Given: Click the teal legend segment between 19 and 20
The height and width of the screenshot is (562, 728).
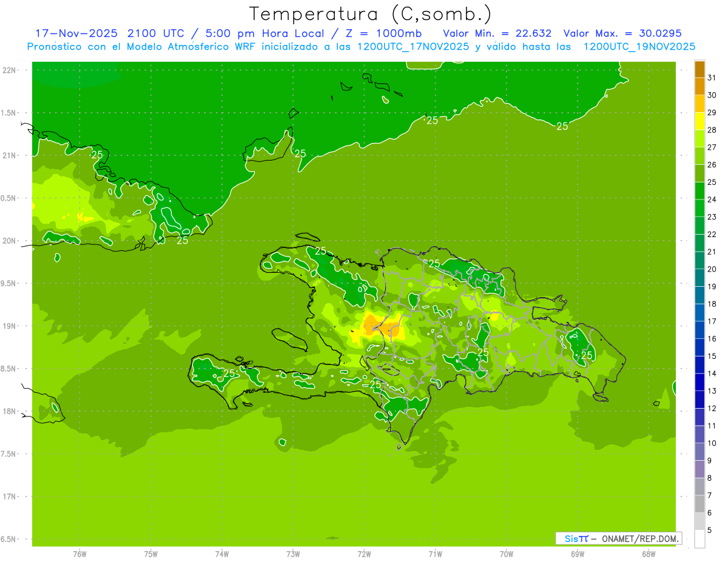Looking at the screenshot, I should pos(699,278).
